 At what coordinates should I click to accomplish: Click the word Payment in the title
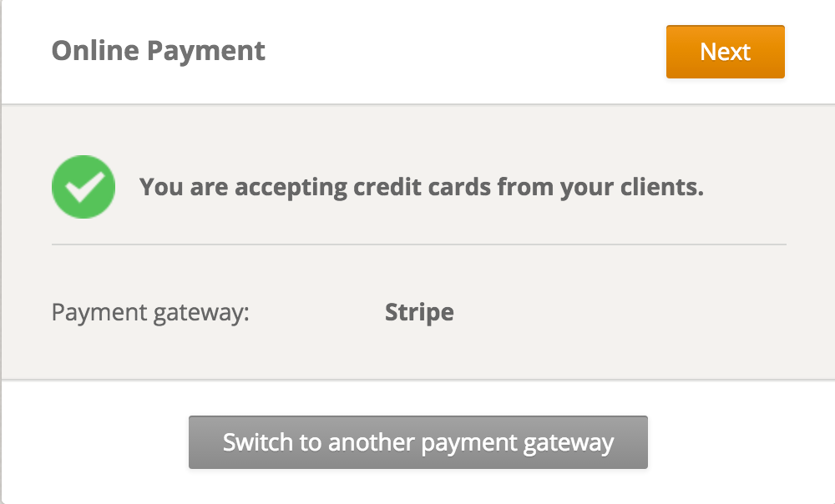click(206, 52)
